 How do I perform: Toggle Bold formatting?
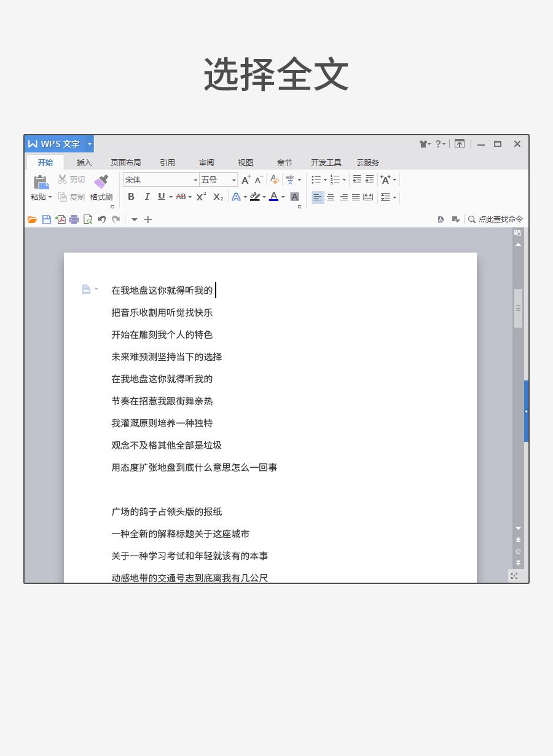131,197
